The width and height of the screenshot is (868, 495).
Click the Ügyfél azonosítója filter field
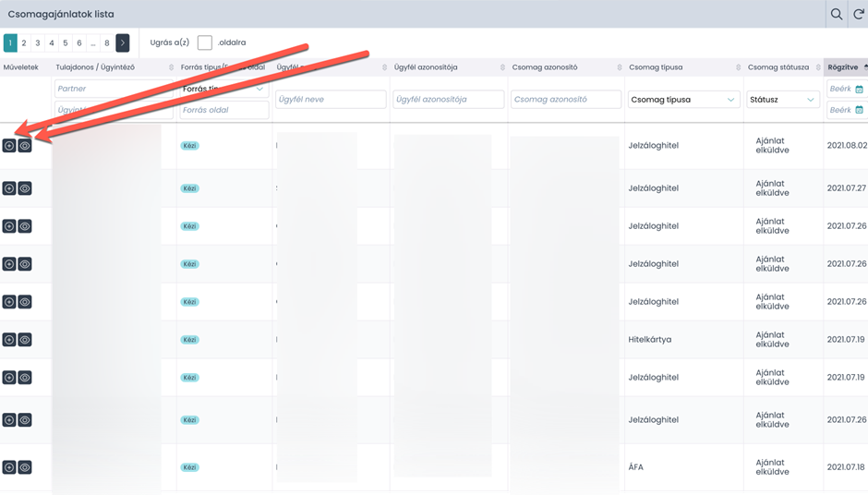tap(449, 99)
